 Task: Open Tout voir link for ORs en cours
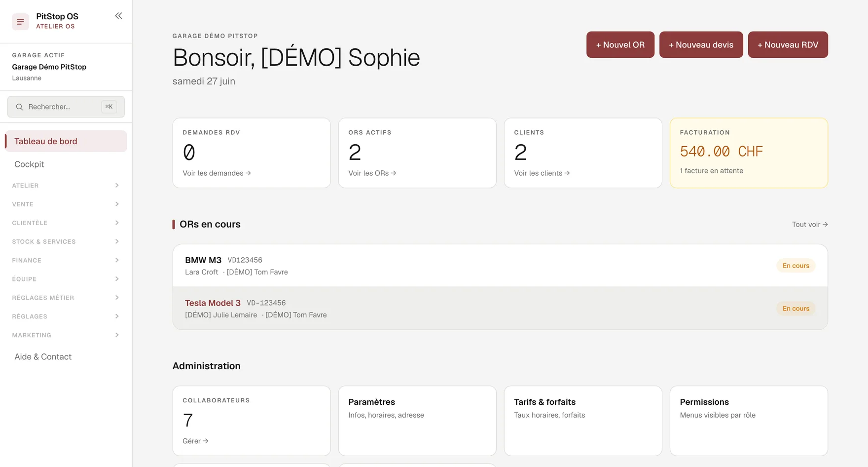click(x=810, y=225)
